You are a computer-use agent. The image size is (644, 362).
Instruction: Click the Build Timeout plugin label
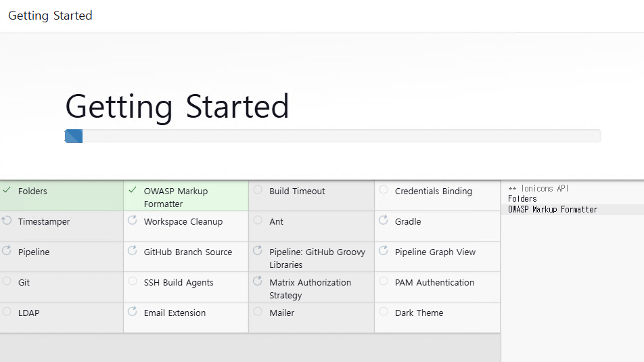297,191
